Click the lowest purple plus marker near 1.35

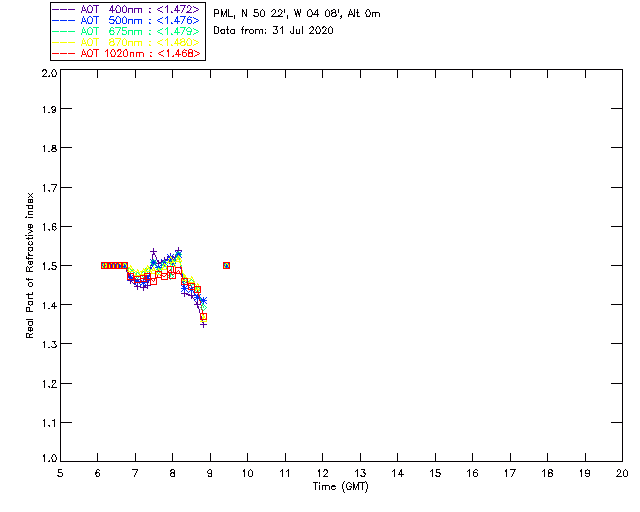point(204,324)
